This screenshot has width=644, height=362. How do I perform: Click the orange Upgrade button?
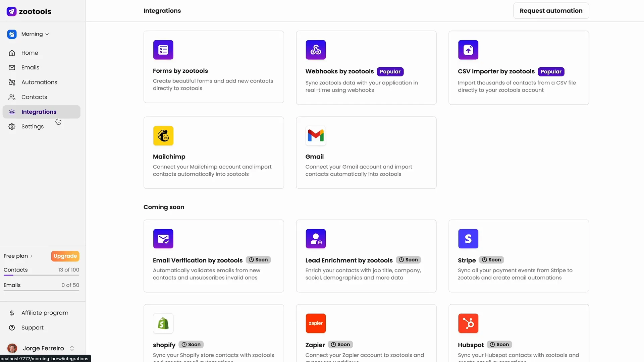click(65, 256)
